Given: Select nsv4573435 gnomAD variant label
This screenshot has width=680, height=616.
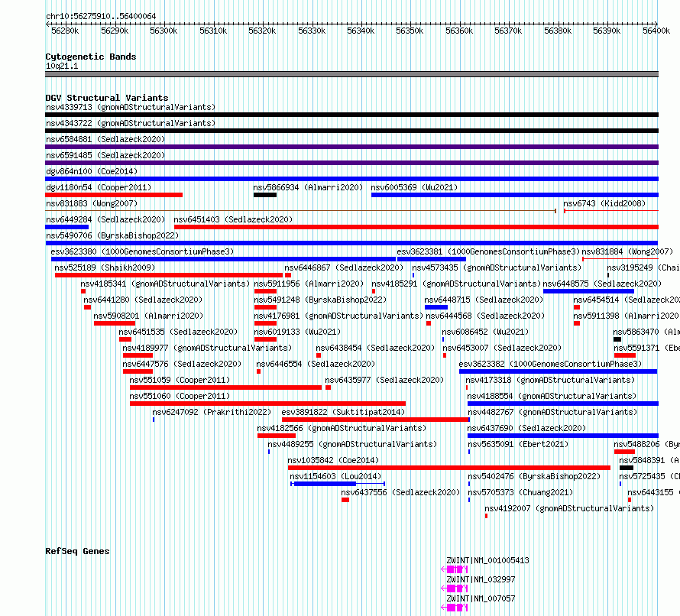Looking at the screenshot, I should [497, 267].
